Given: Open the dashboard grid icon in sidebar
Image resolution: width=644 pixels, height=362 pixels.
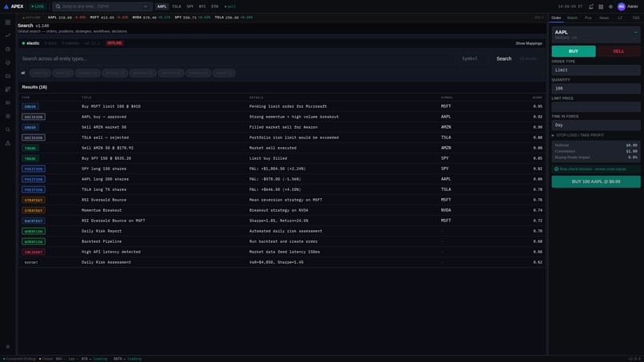Looking at the screenshot, I should coord(8,22).
